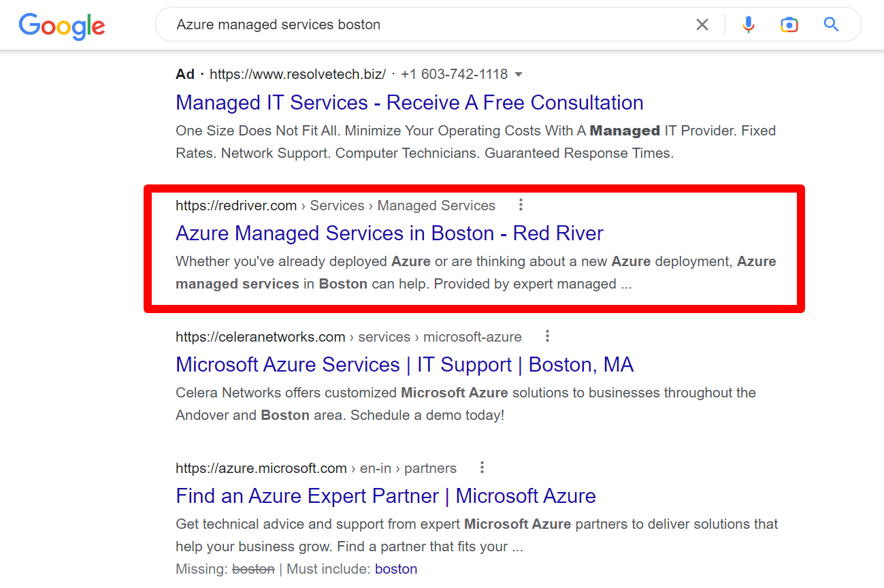Open the three-dot menu on the Red River result
This screenshot has width=884, height=588.
[521, 205]
